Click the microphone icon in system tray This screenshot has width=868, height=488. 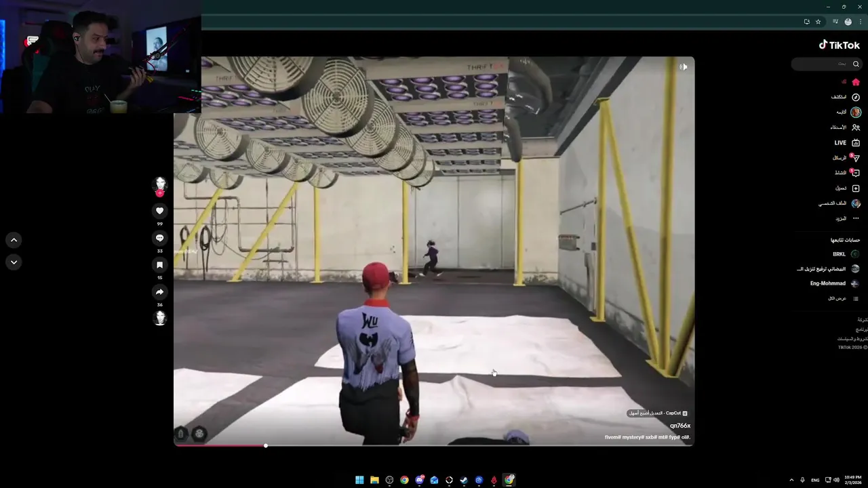tap(803, 480)
